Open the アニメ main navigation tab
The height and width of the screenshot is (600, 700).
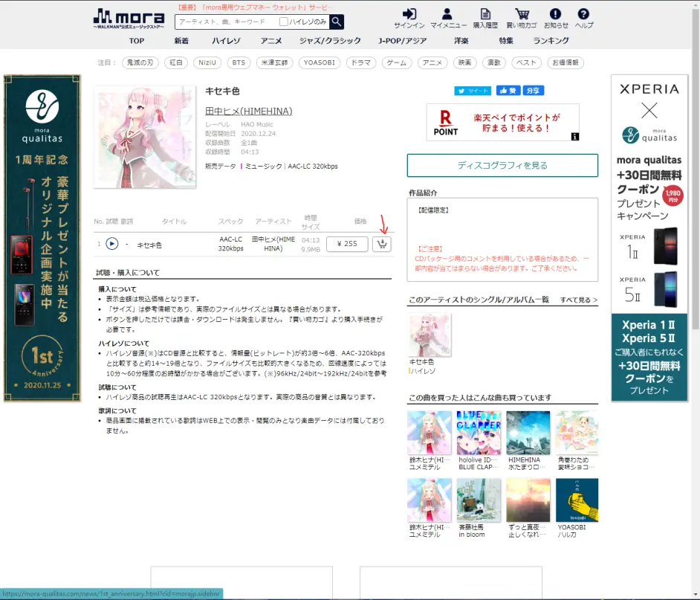[271, 41]
